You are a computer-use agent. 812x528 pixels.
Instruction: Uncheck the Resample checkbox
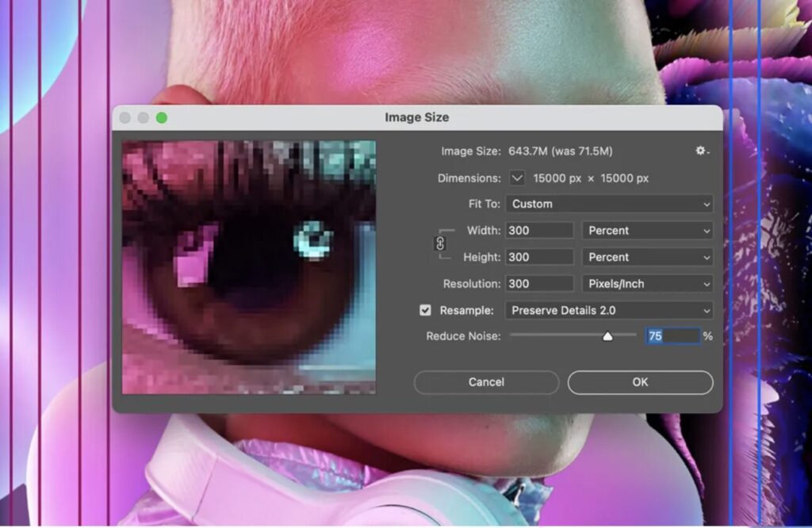[x=425, y=310]
